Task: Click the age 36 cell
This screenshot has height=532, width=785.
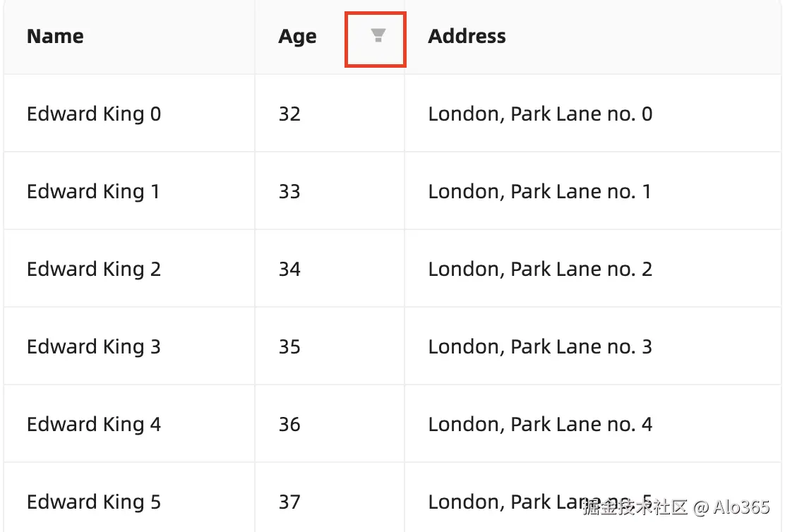Action: pyautogui.click(x=289, y=425)
